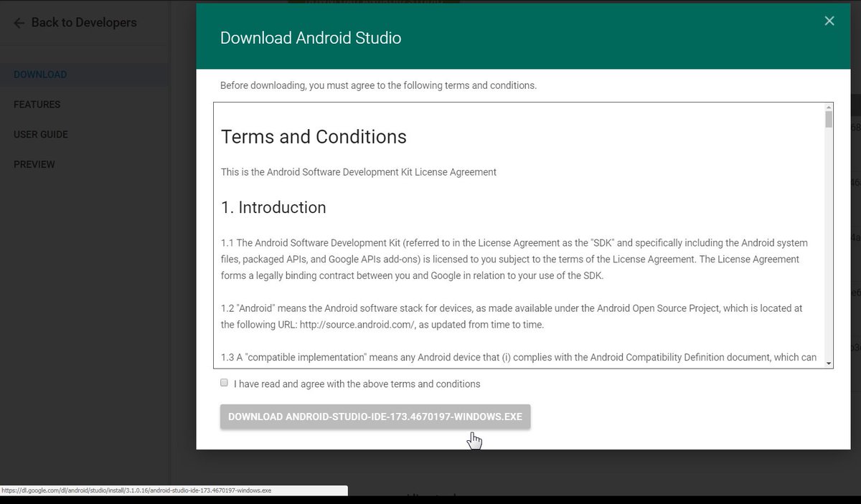Click the terms scrollbar down arrow

(x=829, y=363)
